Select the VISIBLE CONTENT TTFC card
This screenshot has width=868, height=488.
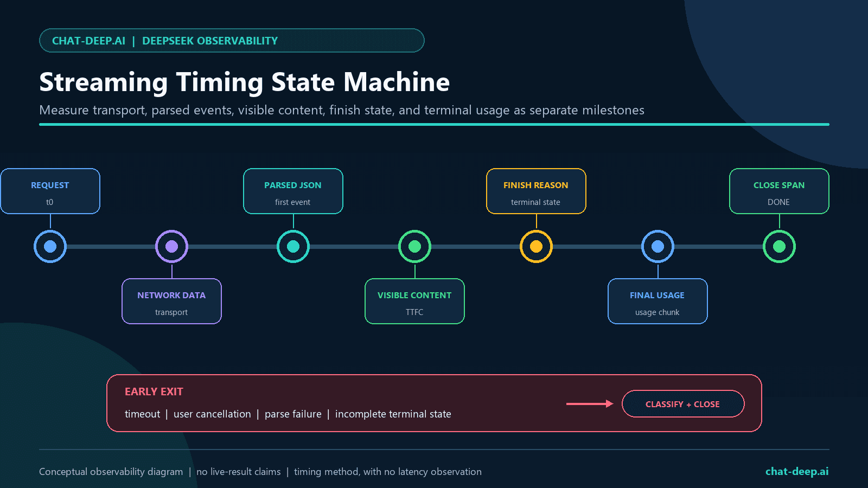414,301
